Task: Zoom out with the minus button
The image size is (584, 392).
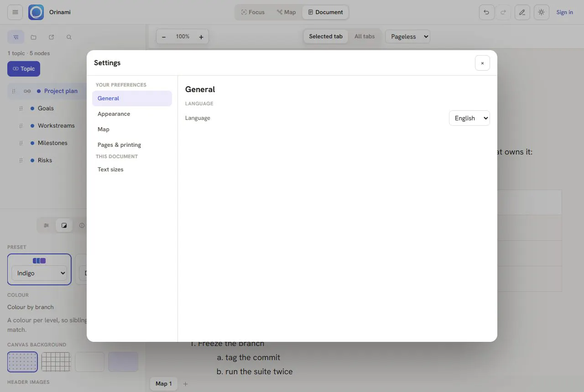Action: [x=164, y=37]
